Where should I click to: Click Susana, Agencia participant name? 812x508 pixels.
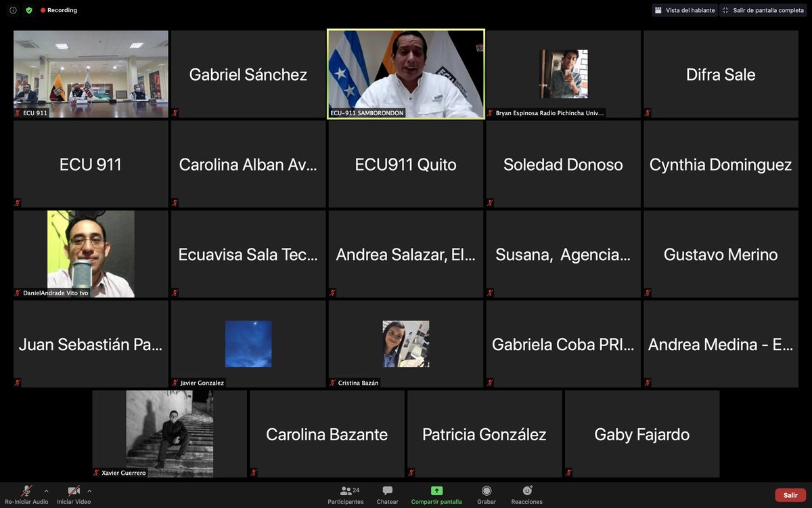[x=563, y=255]
